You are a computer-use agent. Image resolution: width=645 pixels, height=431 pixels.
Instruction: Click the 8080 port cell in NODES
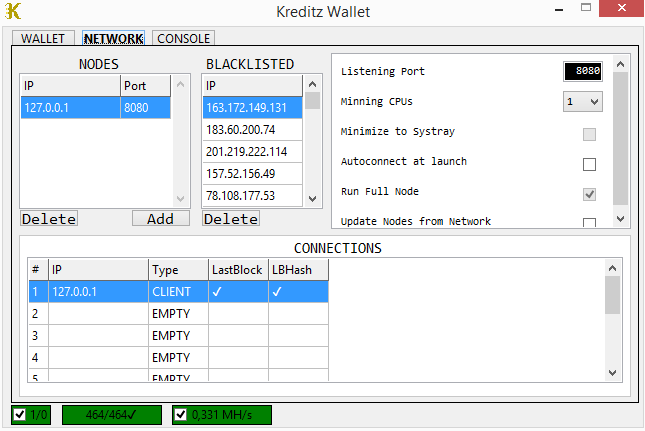tap(146, 108)
